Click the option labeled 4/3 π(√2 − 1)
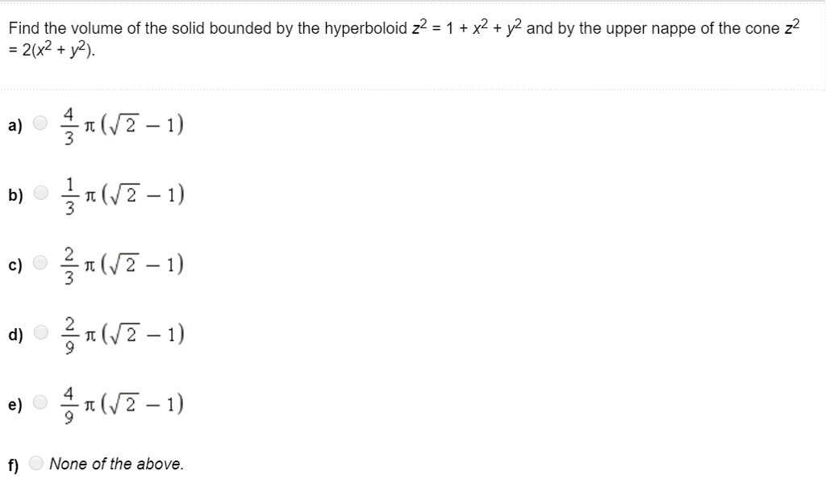 click(x=119, y=124)
